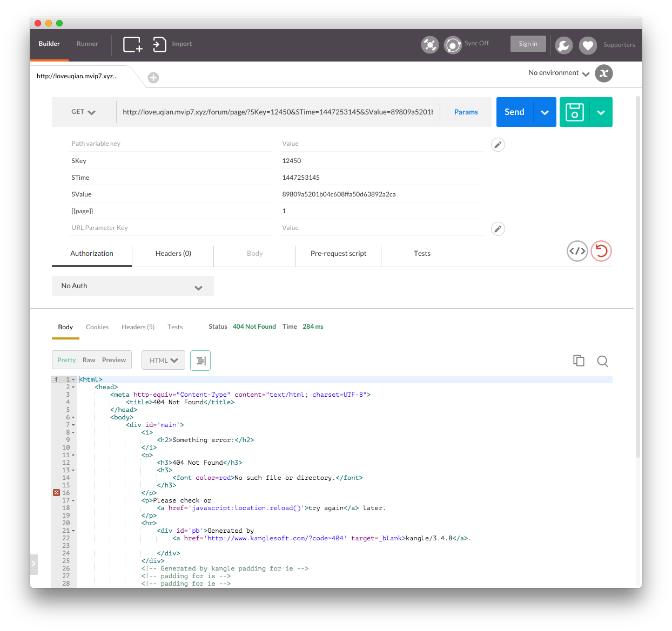Image resolution: width=672 pixels, height=631 pixels.
Task: Open the interceptor satellite icon
Action: click(x=430, y=45)
